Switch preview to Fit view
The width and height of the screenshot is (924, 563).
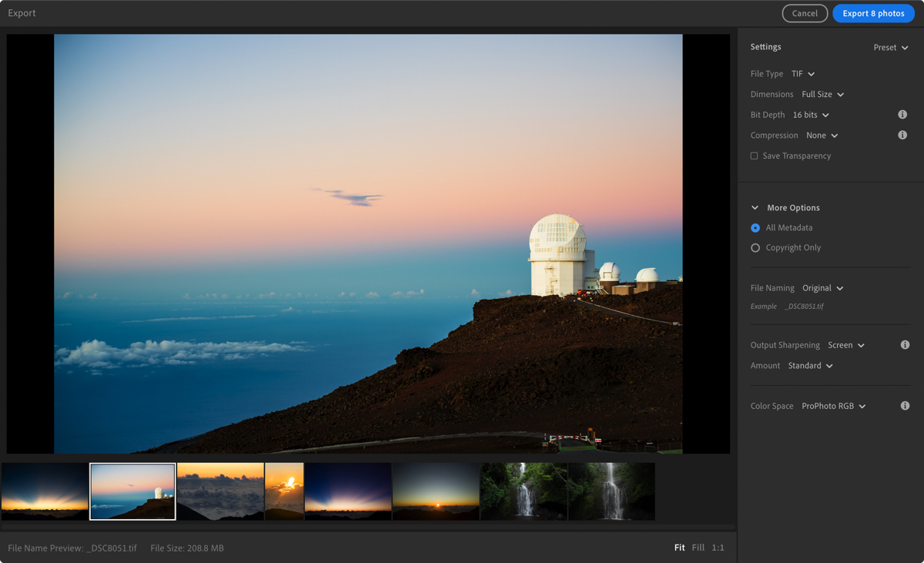680,548
